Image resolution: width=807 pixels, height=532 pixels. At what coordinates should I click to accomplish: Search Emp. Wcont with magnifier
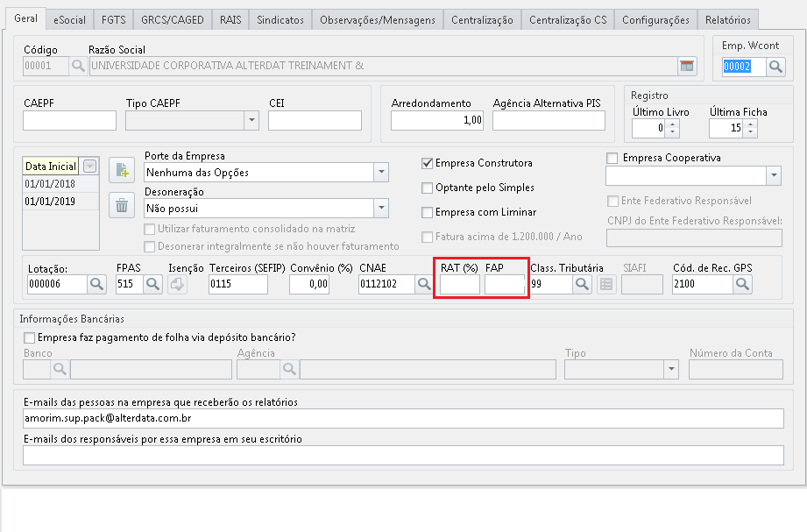pos(775,67)
